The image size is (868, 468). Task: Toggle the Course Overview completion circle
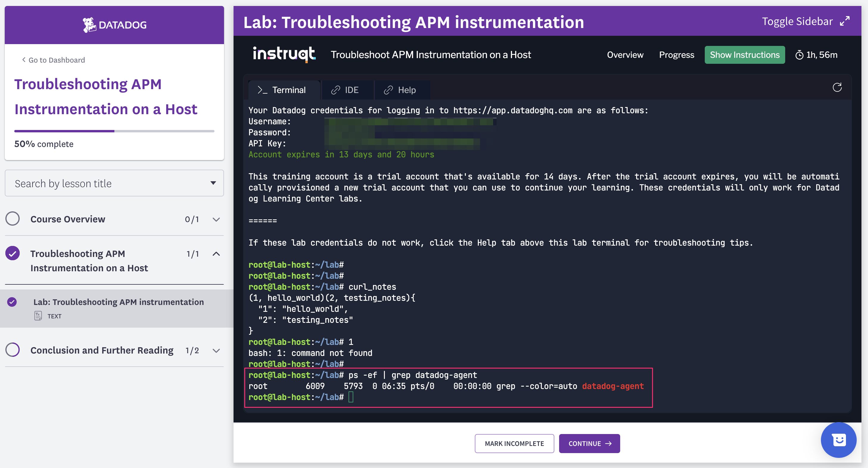13,219
